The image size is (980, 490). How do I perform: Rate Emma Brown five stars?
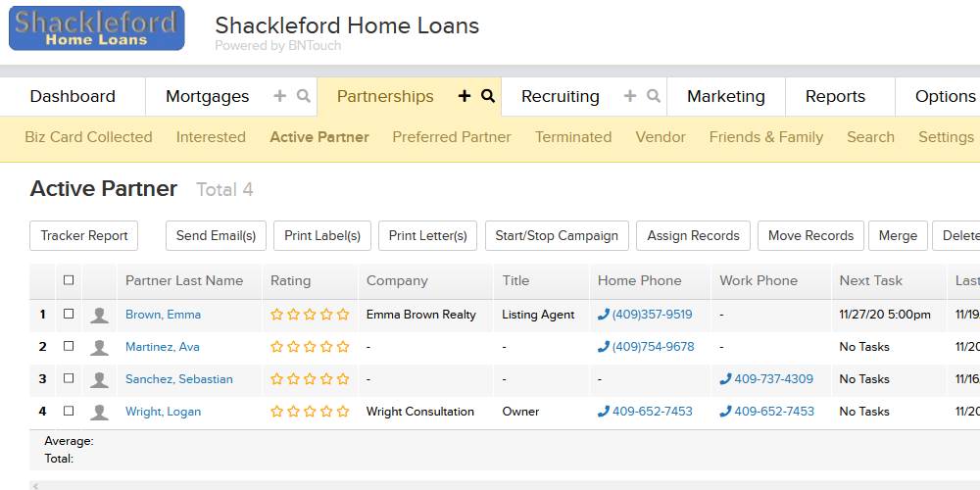(343, 315)
